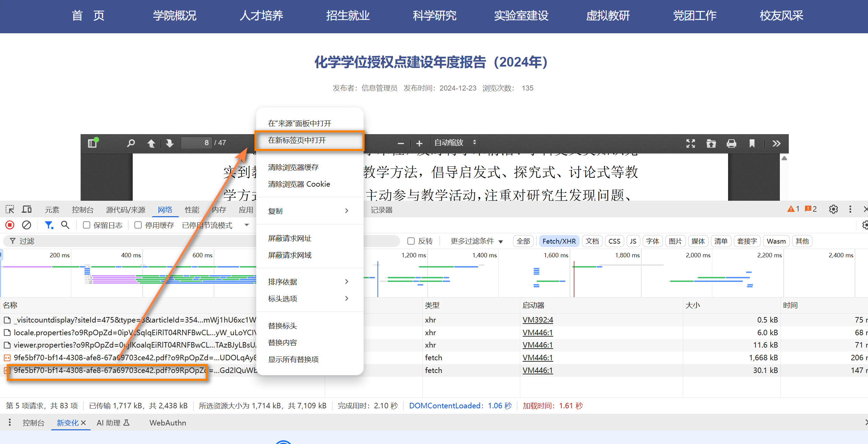Open DevTools three-dot customize menu

tap(850, 209)
